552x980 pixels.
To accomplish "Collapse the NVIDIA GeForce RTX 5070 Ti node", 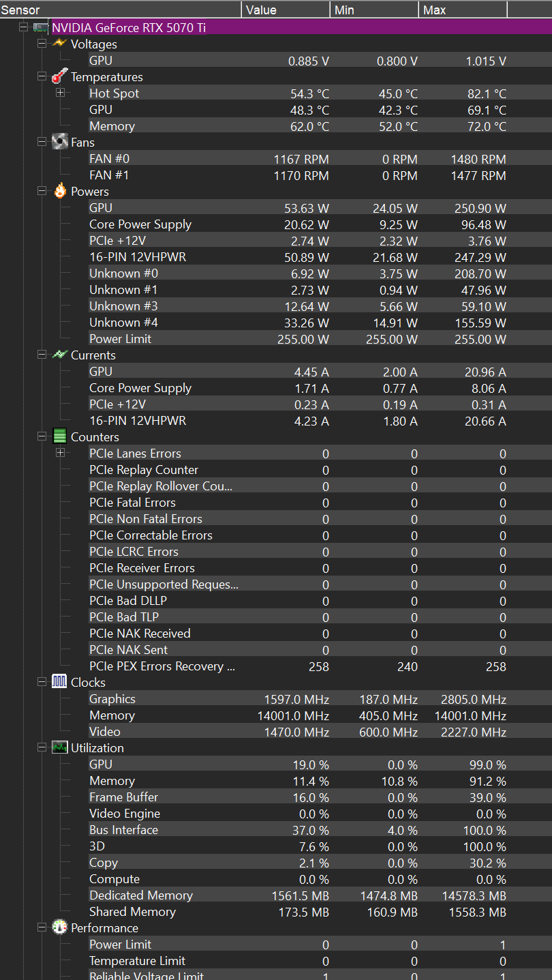I will tap(24, 27).
